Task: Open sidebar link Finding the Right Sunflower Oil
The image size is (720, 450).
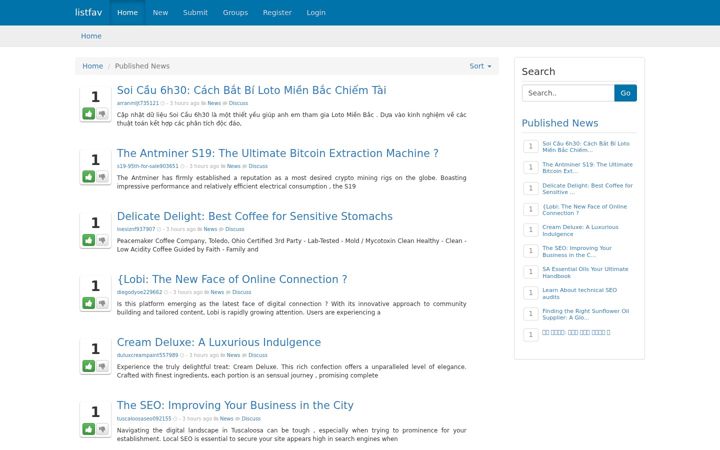Action: pos(585,314)
